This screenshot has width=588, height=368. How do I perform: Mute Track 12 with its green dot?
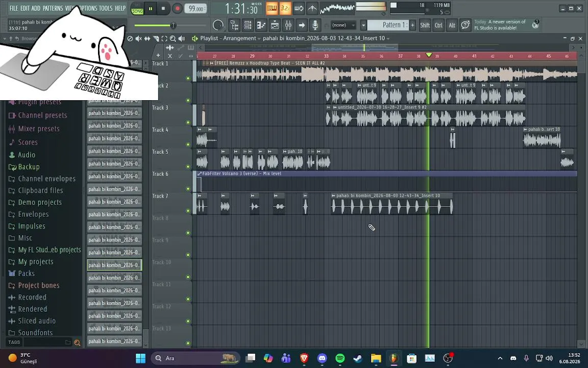[188, 321]
